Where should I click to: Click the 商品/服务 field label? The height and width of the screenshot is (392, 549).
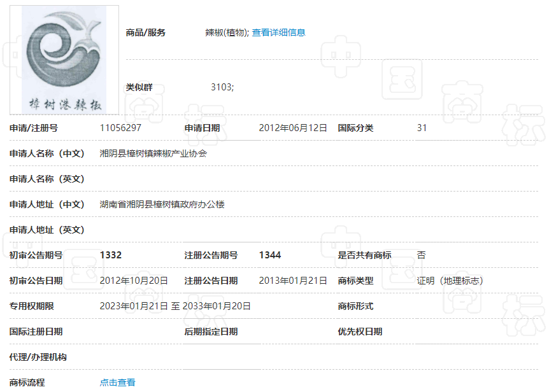click(146, 32)
